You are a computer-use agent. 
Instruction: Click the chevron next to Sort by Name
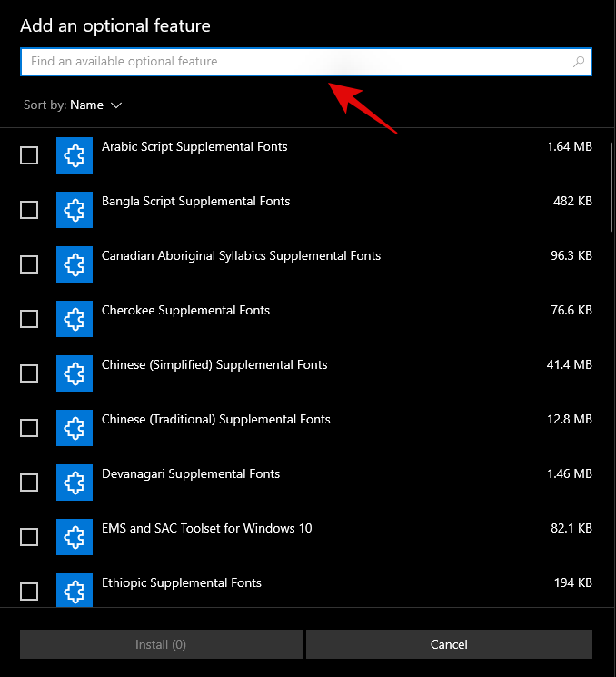116,105
